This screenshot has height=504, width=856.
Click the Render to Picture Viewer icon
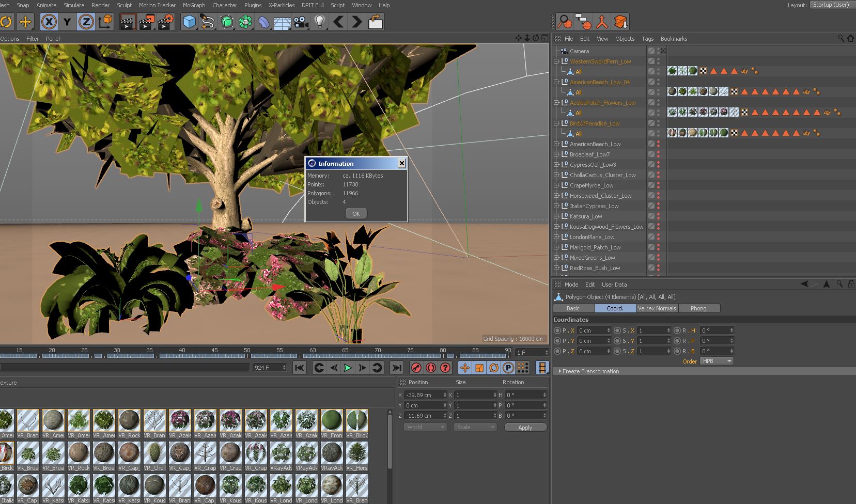147,22
